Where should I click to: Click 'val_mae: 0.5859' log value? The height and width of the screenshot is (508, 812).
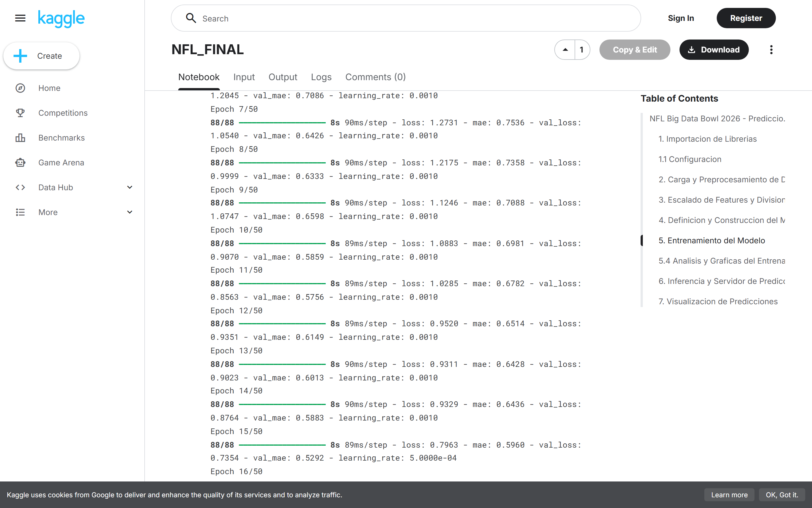point(288,257)
